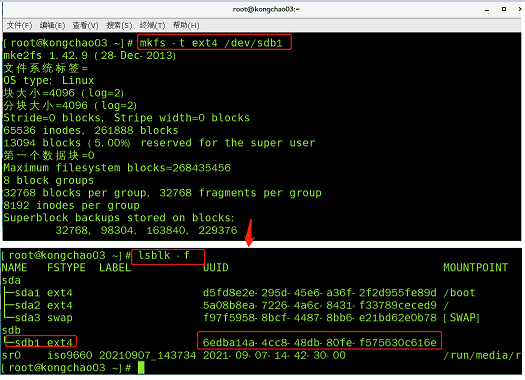The image size is (525, 380).
Task: Click the green cursor at the prompt
Action: 141,368
